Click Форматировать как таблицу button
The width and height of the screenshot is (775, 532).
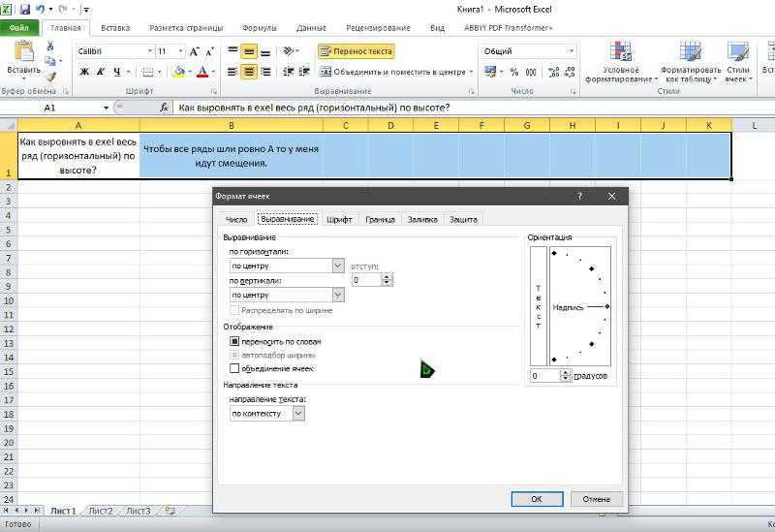click(x=691, y=63)
